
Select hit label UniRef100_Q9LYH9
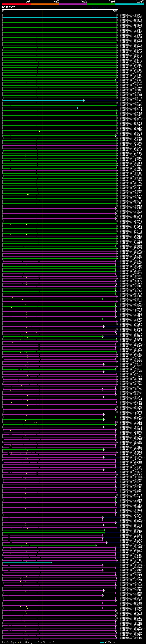click(x=131, y=548)
